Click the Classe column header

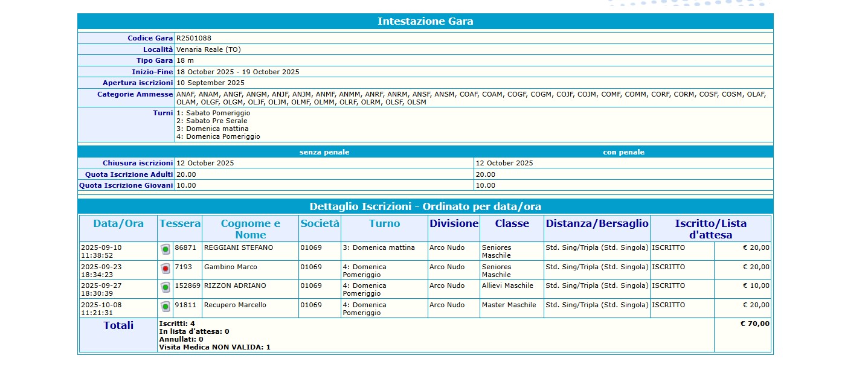click(512, 223)
